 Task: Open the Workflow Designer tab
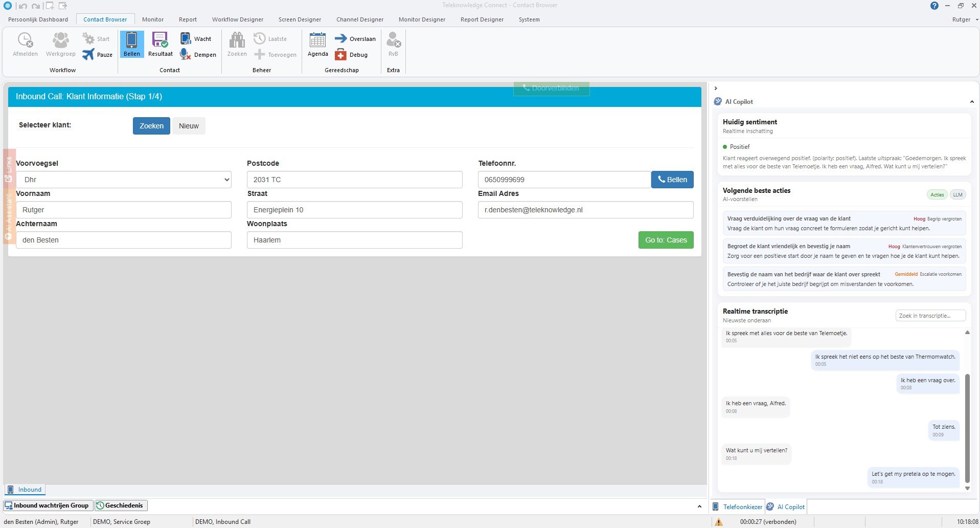click(x=238, y=19)
